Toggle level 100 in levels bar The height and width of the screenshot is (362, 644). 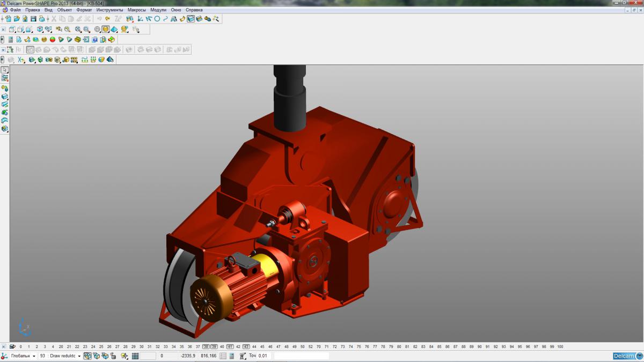(560, 346)
